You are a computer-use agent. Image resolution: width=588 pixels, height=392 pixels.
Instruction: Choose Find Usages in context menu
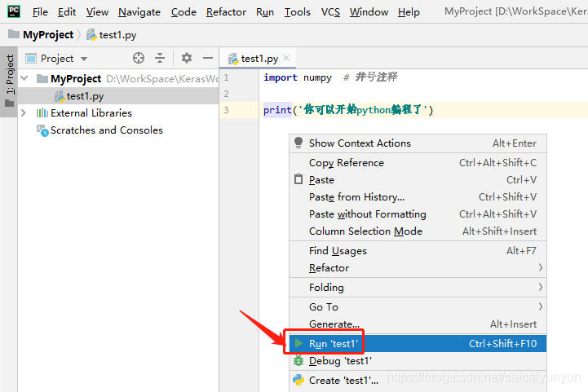point(418,251)
